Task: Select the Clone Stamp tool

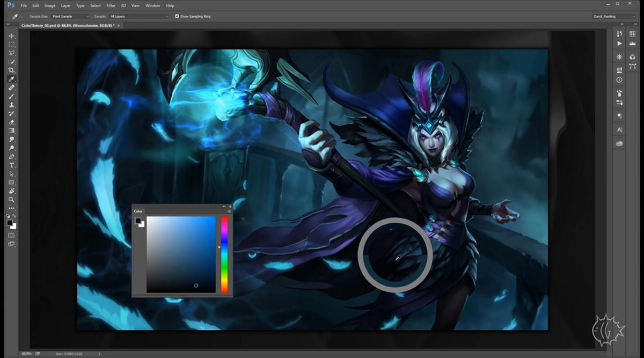Action: [x=11, y=105]
